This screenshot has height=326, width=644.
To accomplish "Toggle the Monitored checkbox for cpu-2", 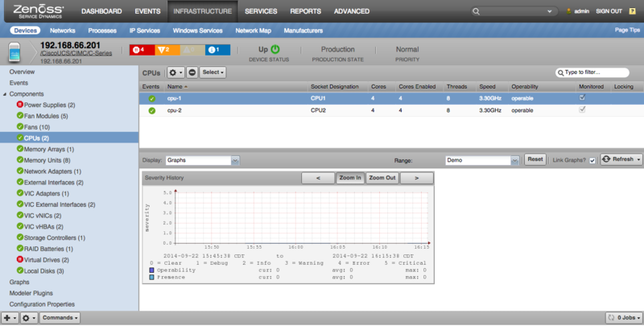I will 582,109.
